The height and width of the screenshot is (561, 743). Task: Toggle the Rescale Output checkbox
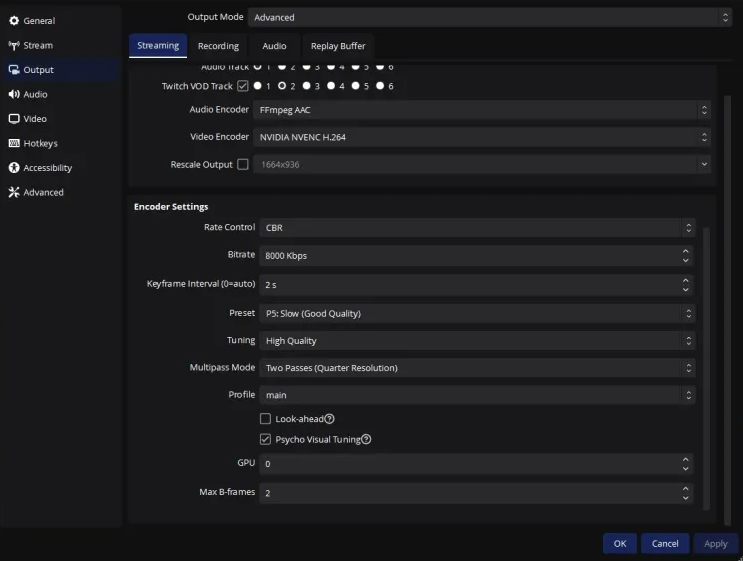pos(243,165)
